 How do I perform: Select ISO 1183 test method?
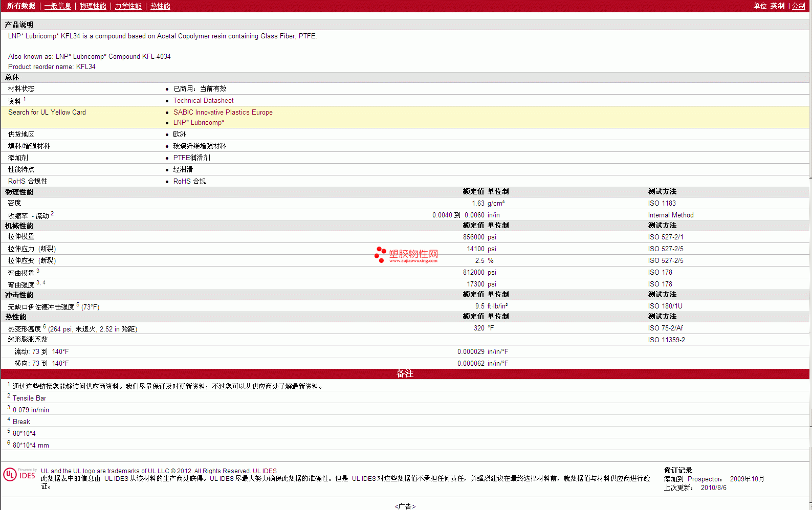click(662, 204)
